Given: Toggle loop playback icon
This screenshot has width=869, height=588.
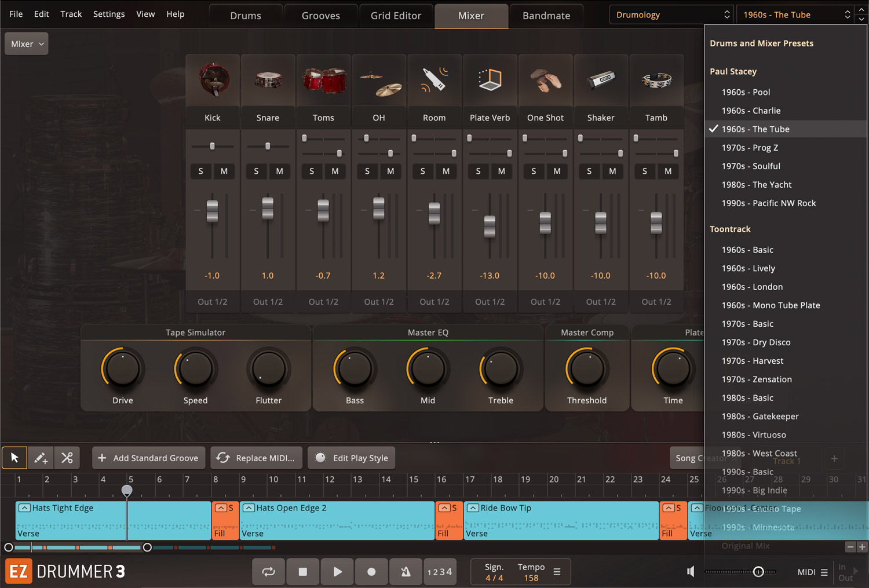Looking at the screenshot, I should 268,572.
